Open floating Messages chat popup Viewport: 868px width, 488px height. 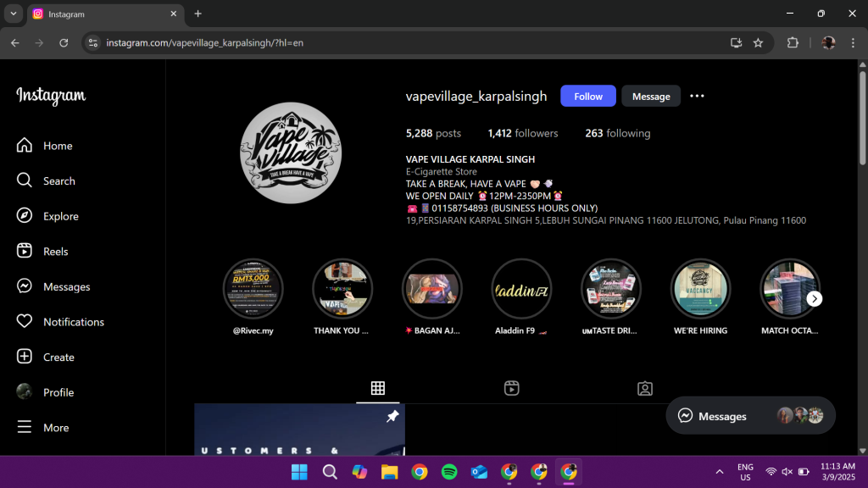coord(712,416)
